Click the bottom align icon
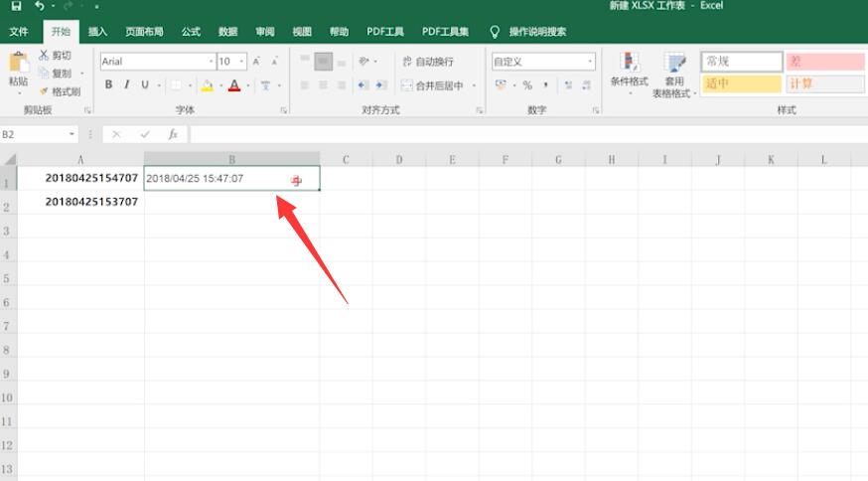 [x=342, y=62]
